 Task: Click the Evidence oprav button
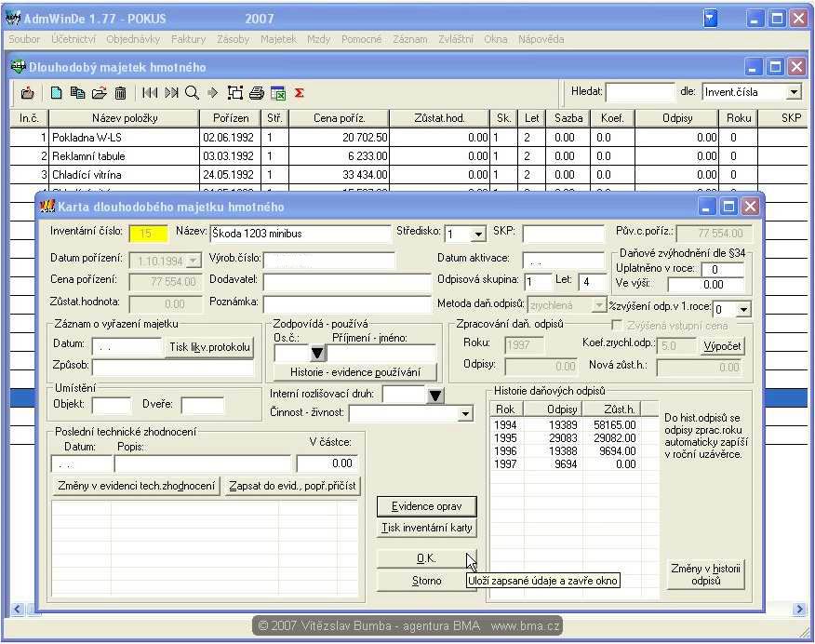[x=426, y=506]
